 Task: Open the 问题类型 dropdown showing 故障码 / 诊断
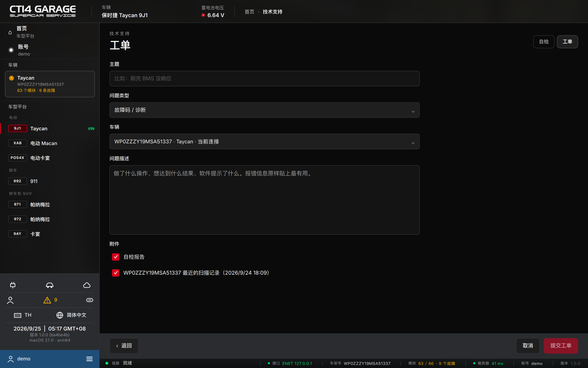coord(265,110)
